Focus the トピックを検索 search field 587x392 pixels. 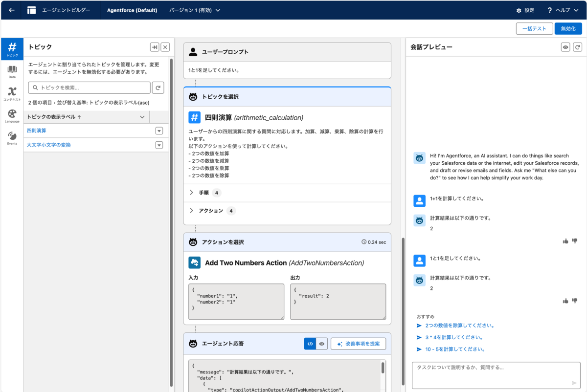pyautogui.click(x=90, y=87)
